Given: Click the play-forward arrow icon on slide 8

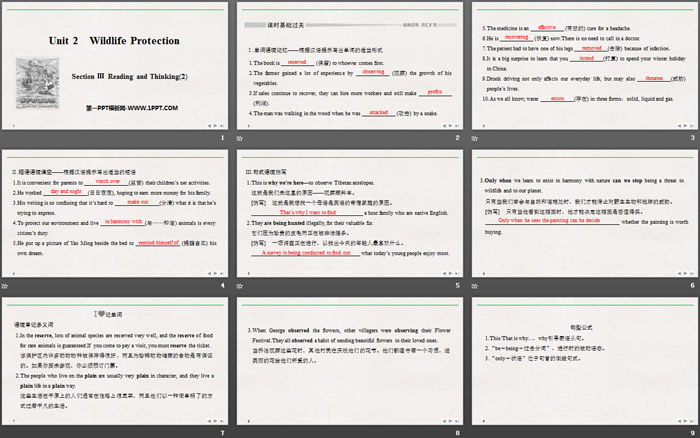Looking at the screenshot, I should point(450,421).
